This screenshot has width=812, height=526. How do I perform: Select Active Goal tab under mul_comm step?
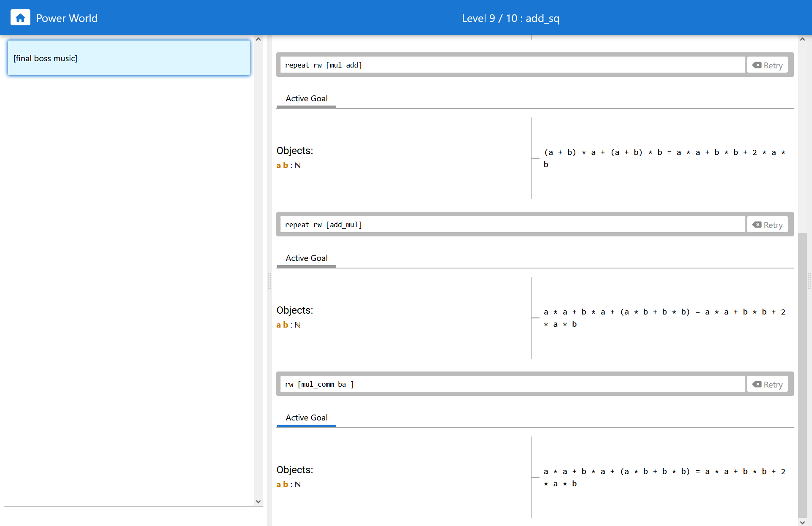click(x=306, y=418)
